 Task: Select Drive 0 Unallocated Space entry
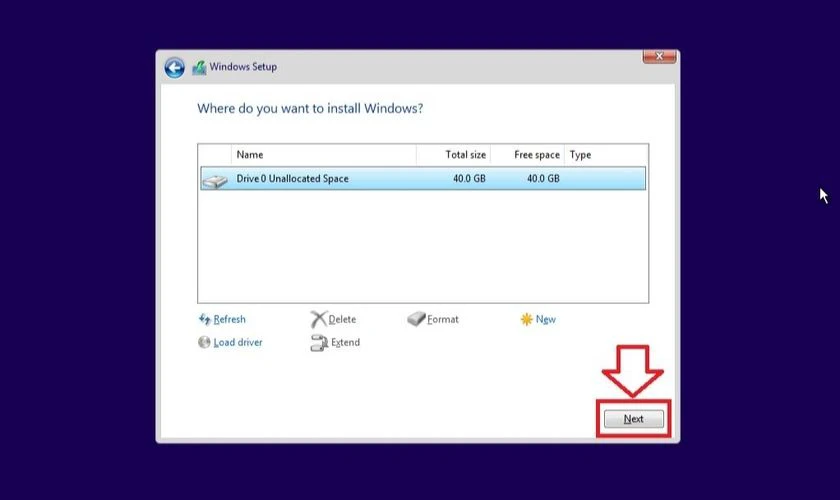tap(423, 178)
